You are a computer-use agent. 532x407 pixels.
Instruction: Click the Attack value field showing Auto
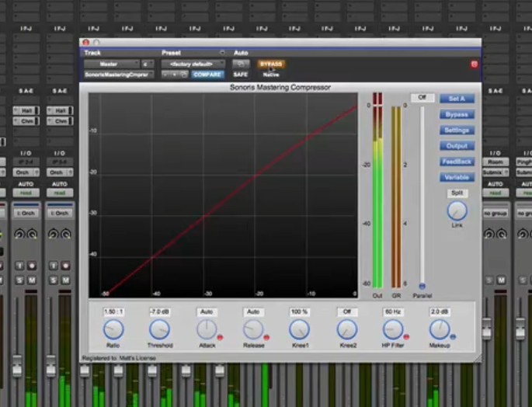207,311
